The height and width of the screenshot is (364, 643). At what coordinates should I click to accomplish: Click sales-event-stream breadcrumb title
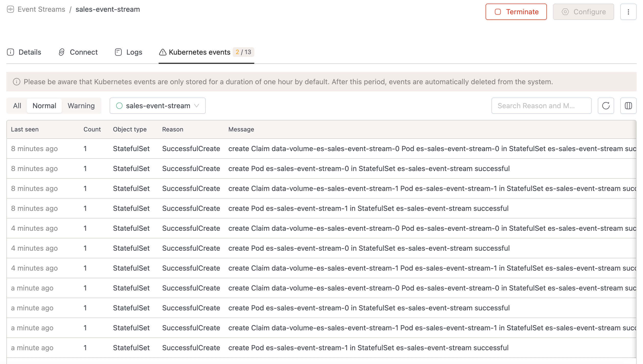tap(108, 9)
